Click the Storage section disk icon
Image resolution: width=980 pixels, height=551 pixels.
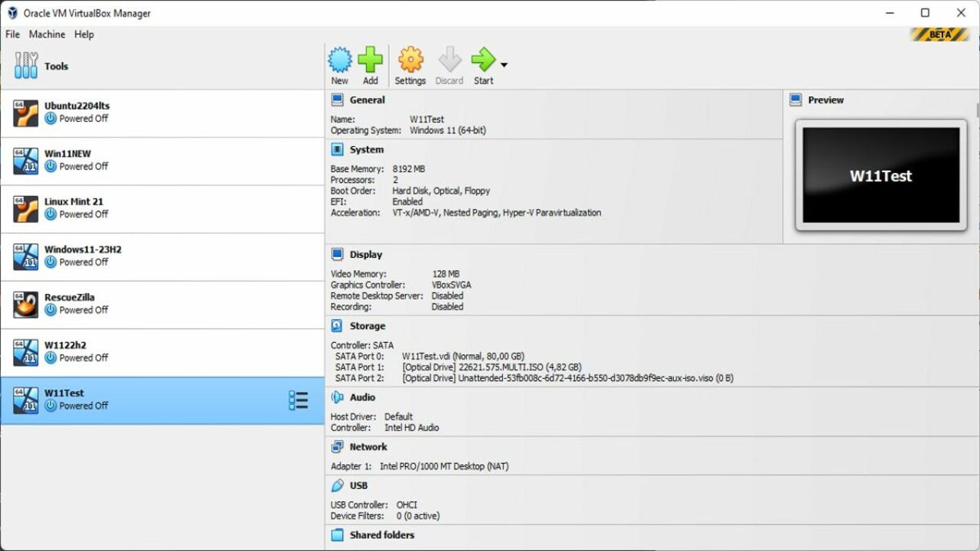click(x=337, y=325)
